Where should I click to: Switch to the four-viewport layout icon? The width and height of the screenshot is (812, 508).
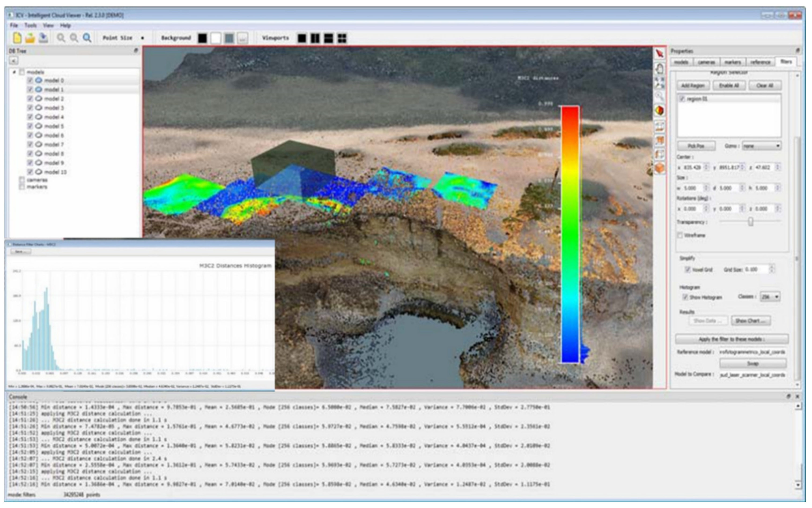coord(342,38)
